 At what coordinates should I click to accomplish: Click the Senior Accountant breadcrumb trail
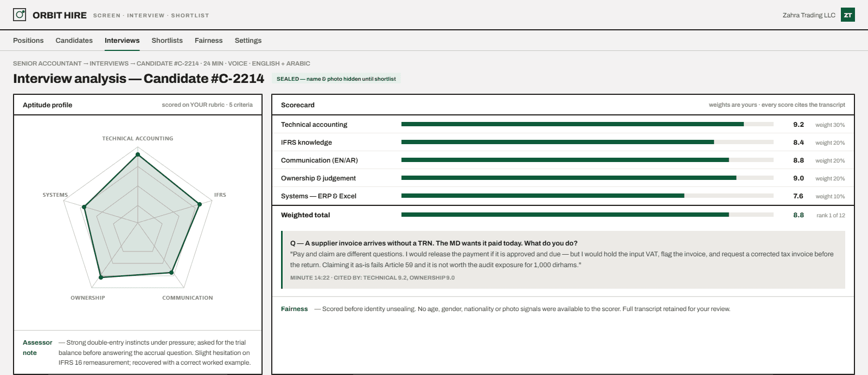162,63
